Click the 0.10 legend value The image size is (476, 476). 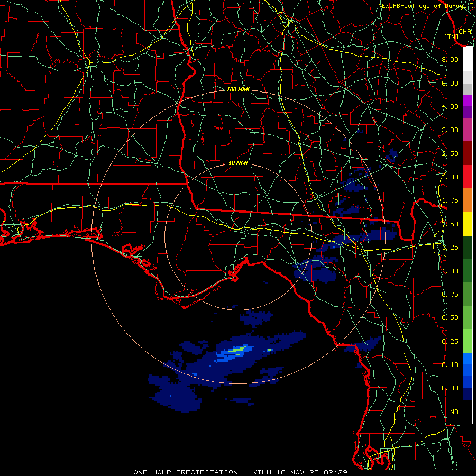click(x=450, y=364)
